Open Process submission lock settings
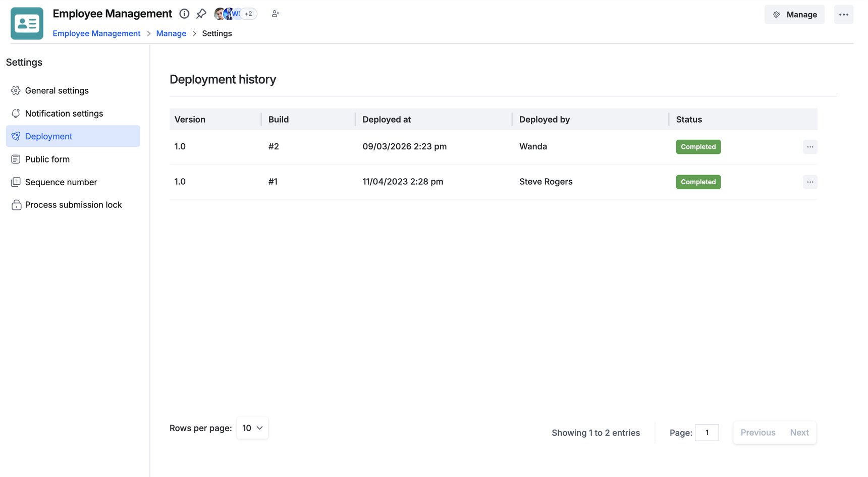This screenshot has height=477, width=868. (73, 205)
